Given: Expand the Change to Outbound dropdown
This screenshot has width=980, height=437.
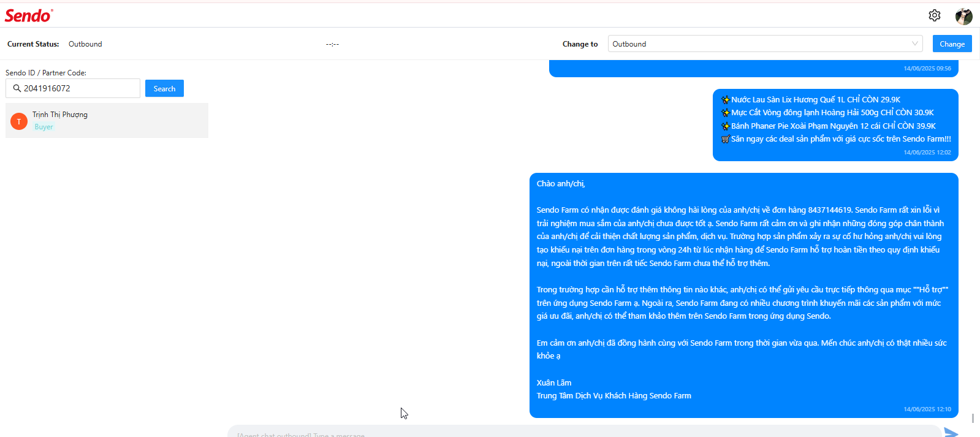Looking at the screenshot, I should tap(765, 44).
